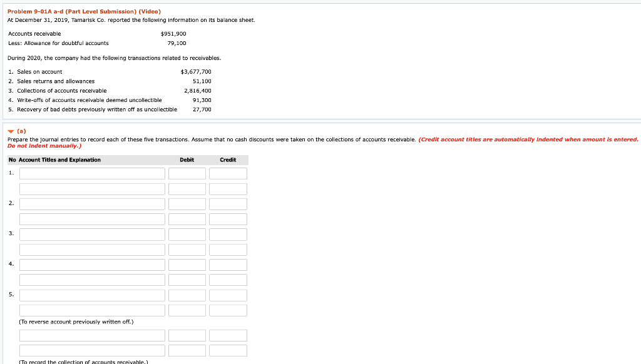Click the debit box on entry 4 second line
Screen dimensions: 641x364
187,280
